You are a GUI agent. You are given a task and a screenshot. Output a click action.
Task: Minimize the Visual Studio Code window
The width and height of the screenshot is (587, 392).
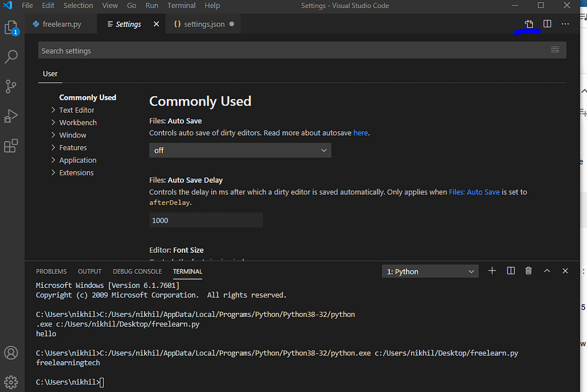[x=515, y=5]
